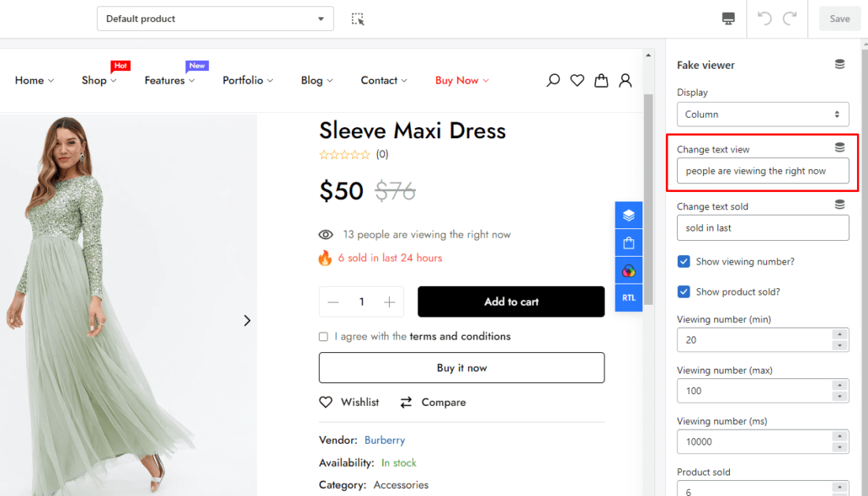Click the Add to cart button

511,302
